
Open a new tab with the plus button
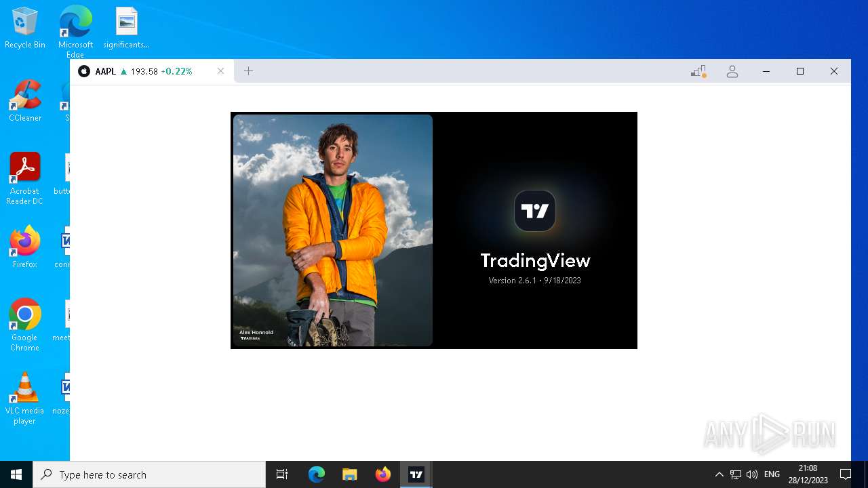pyautogui.click(x=248, y=71)
